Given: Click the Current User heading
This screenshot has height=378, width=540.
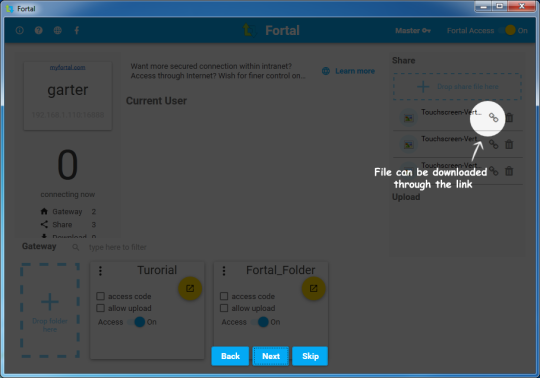Looking at the screenshot, I should [x=156, y=101].
